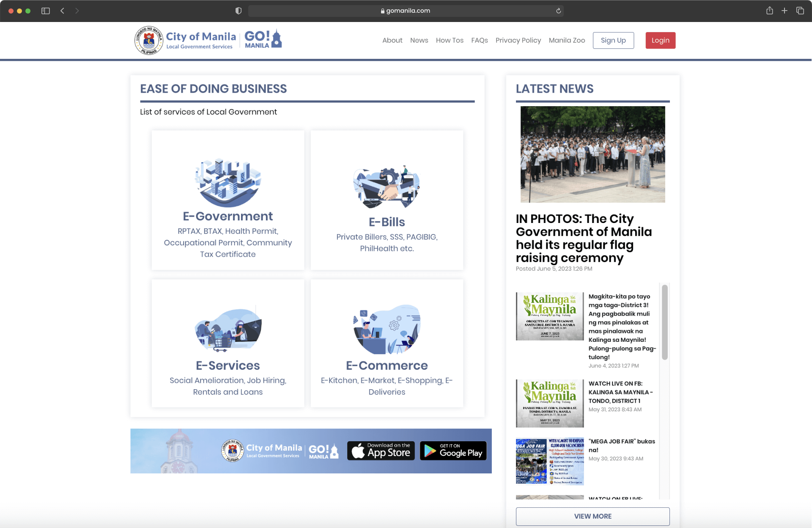Reload the page with the refresh icon
This screenshot has height=528, width=812.
coord(558,11)
